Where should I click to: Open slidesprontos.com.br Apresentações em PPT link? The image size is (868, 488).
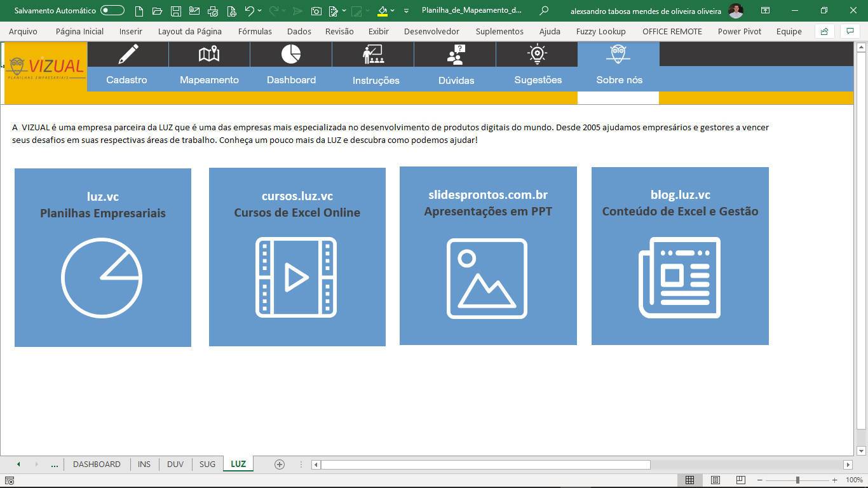click(x=488, y=256)
